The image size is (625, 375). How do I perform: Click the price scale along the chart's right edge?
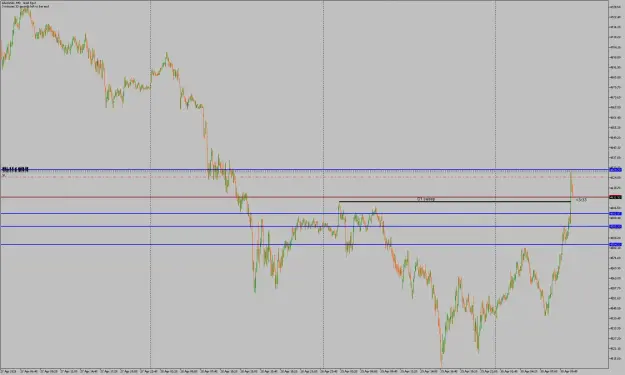click(x=617, y=184)
